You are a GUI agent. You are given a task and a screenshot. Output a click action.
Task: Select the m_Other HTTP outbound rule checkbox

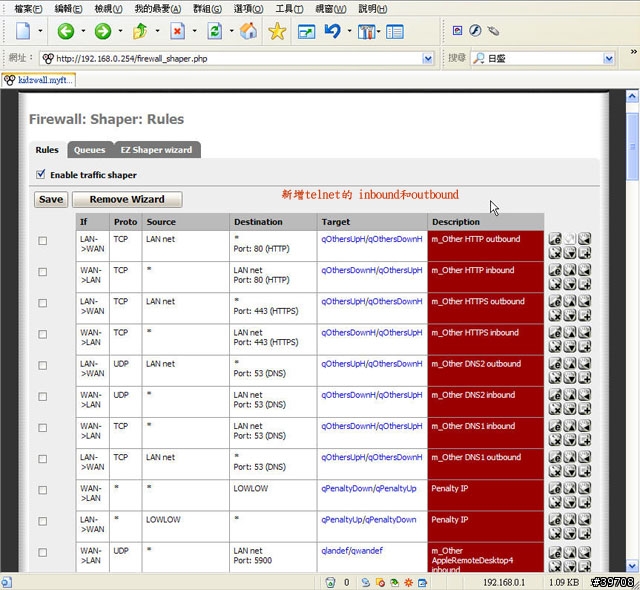(x=42, y=241)
